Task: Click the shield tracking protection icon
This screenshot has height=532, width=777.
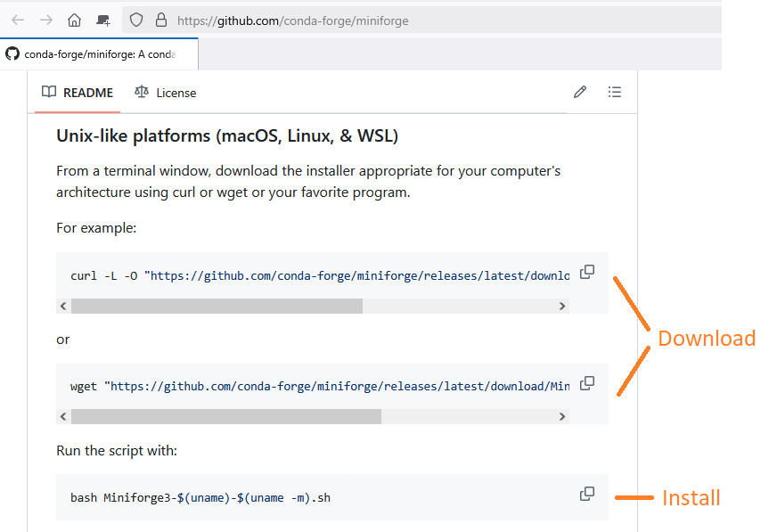Action: point(136,20)
